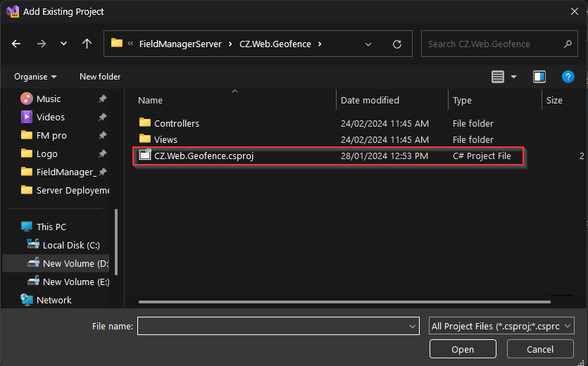The width and height of the screenshot is (588, 366).
Task: Select FieldManagerServer in the breadcrumb path
Action: point(180,44)
